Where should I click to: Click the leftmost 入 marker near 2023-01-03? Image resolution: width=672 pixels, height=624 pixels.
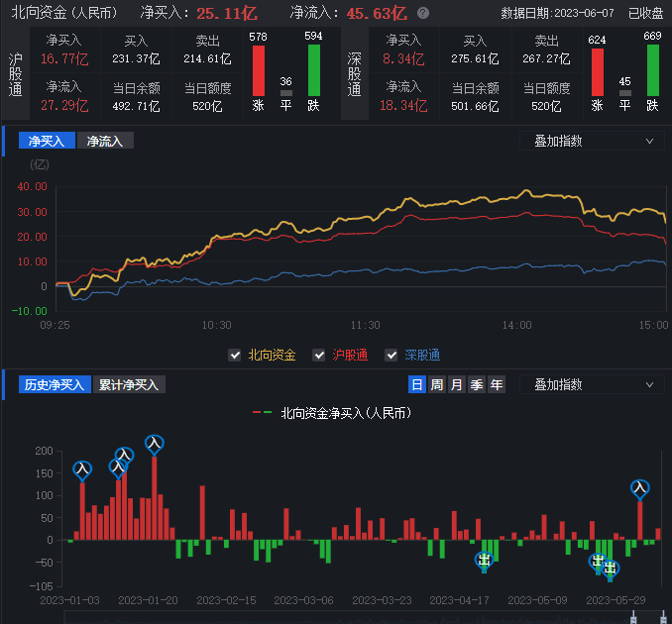click(82, 468)
